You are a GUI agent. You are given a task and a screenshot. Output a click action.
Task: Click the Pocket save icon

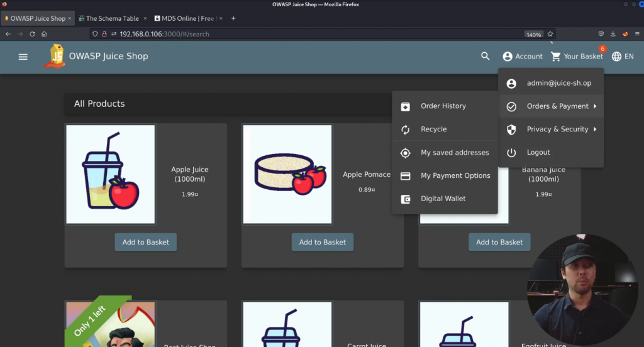601,34
